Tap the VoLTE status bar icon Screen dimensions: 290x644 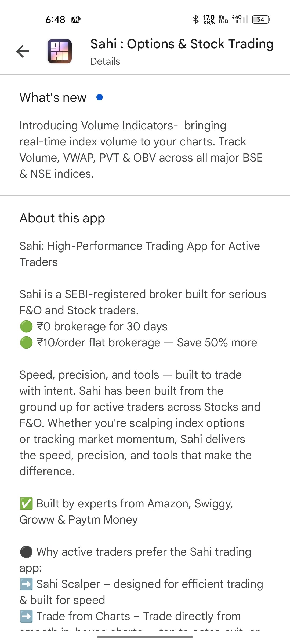(x=223, y=19)
